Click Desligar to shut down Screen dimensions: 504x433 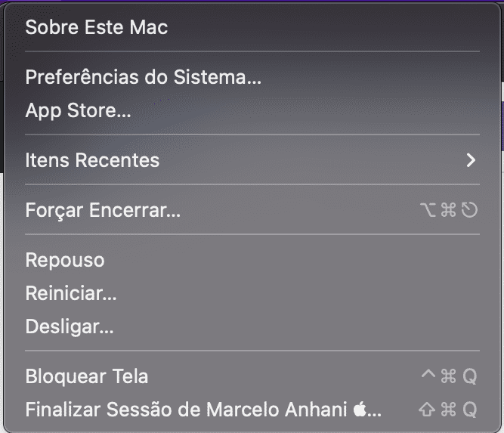coord(70,327)
